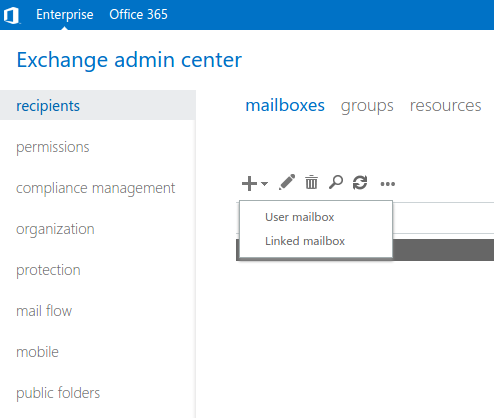Viewport: 494px width, 418px height.
Task: Expand the New dropdown arrow
Action: coord(264,183)
